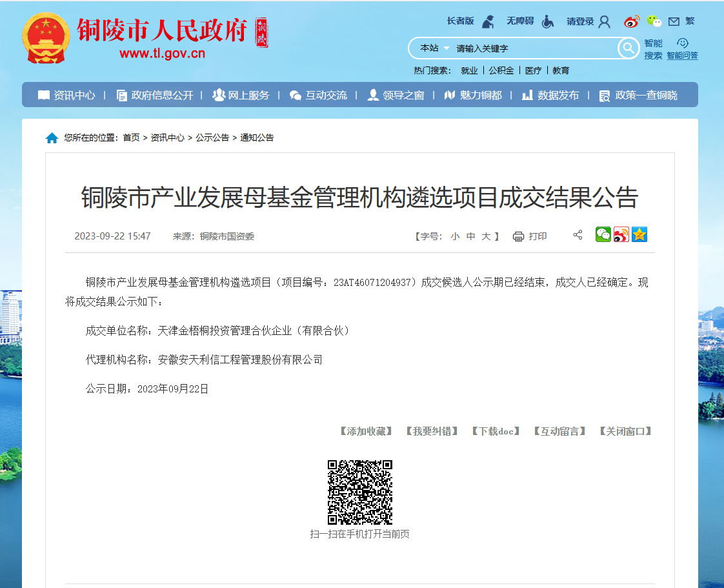Click the WeChat icon in top header

coord(654,21)
